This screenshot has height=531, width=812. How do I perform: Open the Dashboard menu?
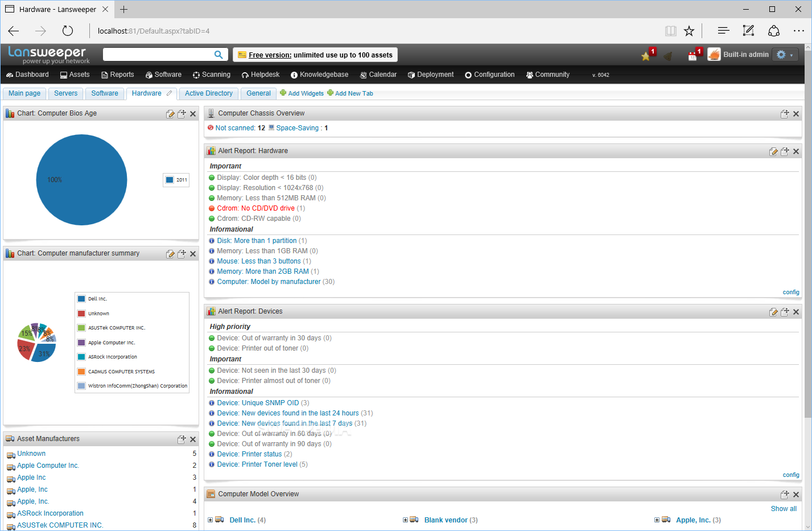[27, 75]
